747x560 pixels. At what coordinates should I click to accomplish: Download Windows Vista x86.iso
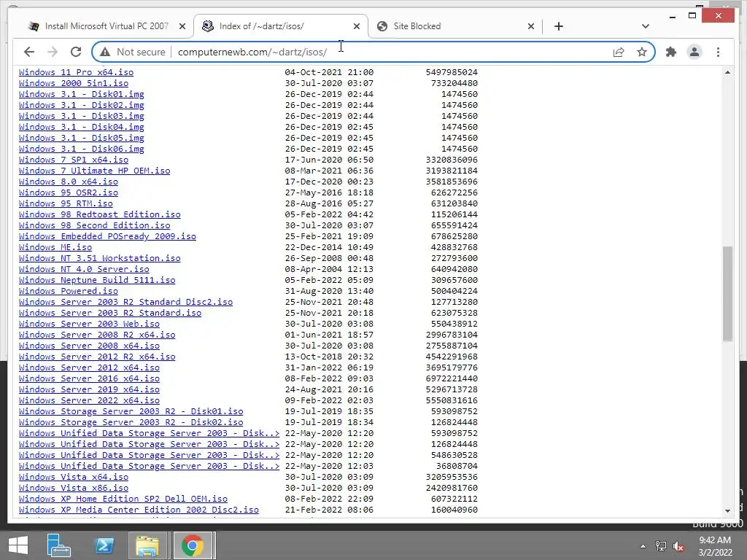coord(74,489)
